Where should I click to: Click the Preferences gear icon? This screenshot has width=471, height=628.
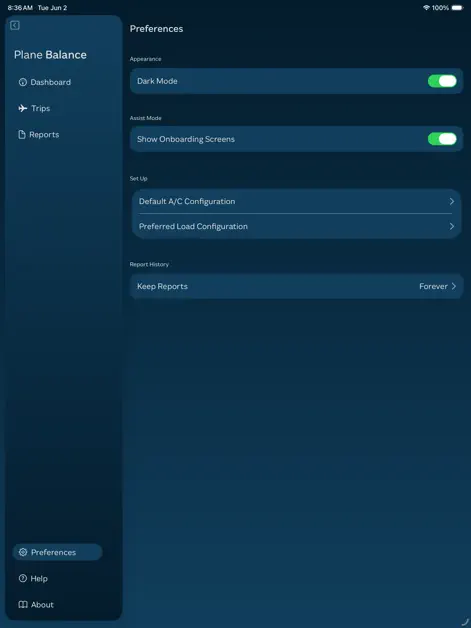tap(23, 552)
